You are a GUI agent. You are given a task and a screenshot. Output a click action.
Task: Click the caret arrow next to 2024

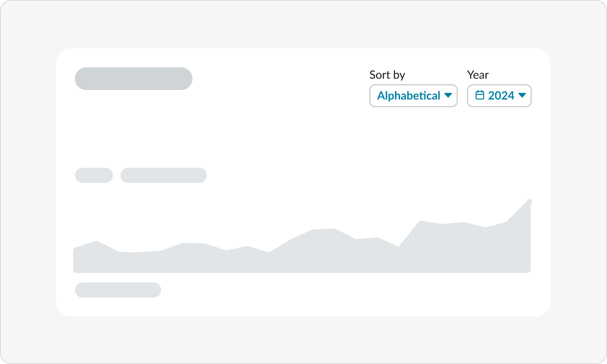tap(522, 96)
